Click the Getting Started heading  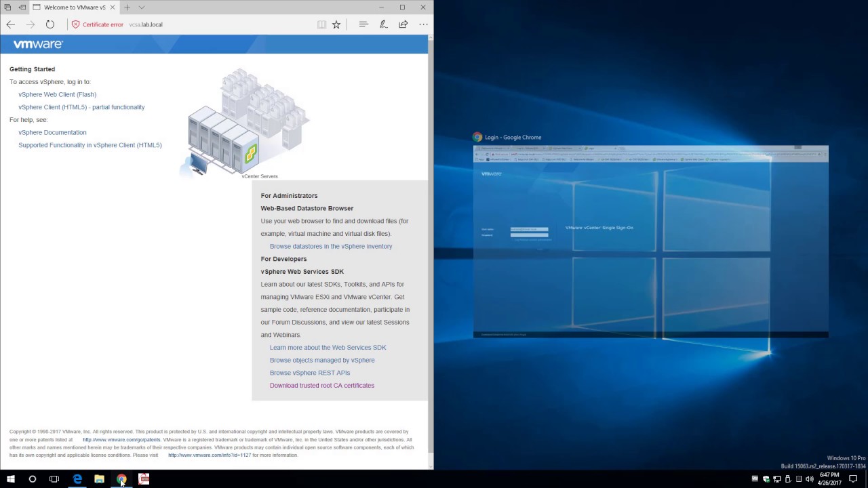(32, 69)
